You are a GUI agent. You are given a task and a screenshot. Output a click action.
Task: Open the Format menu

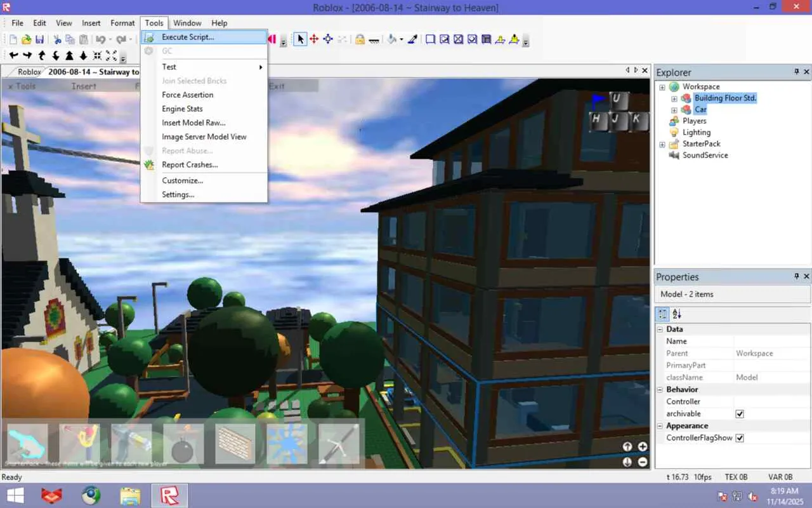click(x=122, y=23)
